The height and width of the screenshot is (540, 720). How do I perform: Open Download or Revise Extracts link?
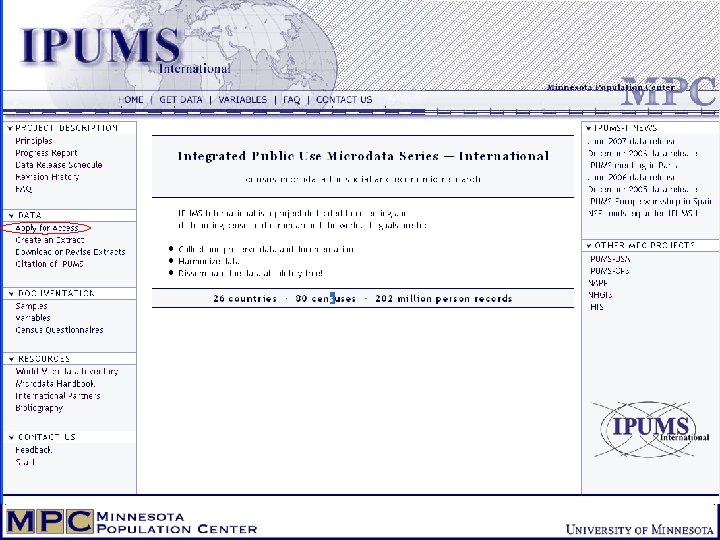pyautogui.click(x=70, y=252)
